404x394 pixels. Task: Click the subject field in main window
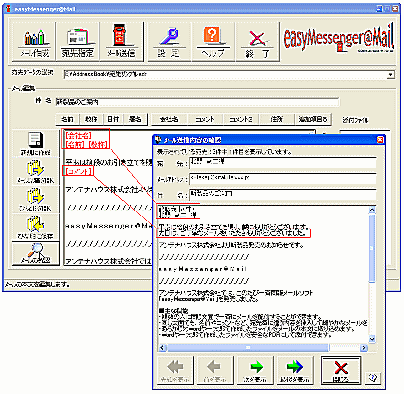coord(197,102)
